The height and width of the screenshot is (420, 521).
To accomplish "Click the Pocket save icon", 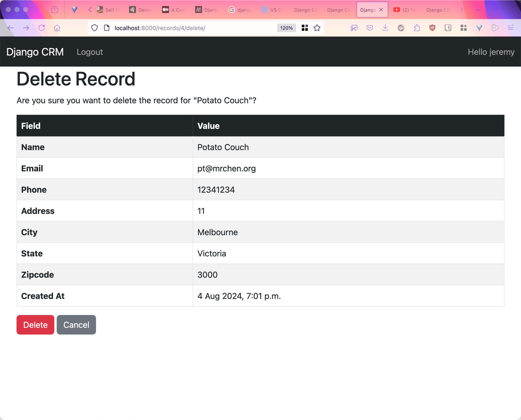I will click(x=370, y=28).
